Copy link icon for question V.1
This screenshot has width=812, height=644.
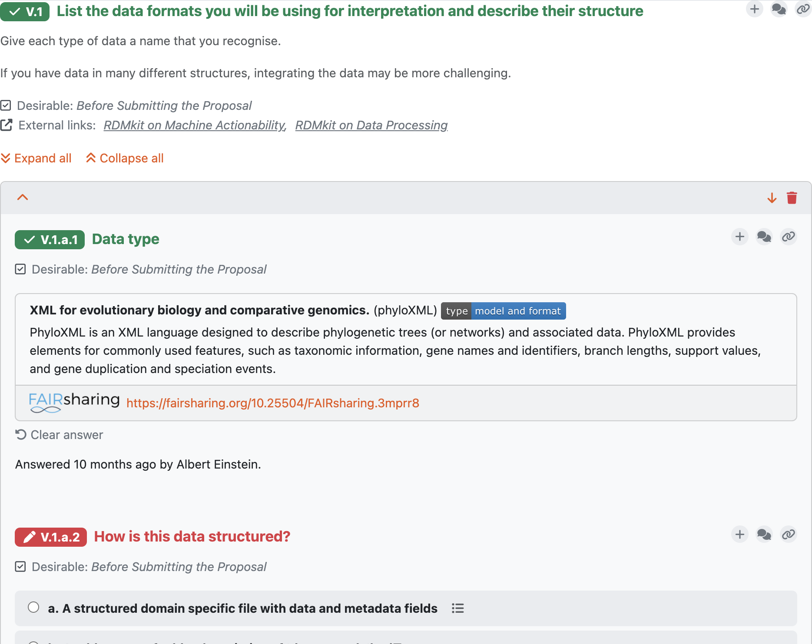click(803, 9)
